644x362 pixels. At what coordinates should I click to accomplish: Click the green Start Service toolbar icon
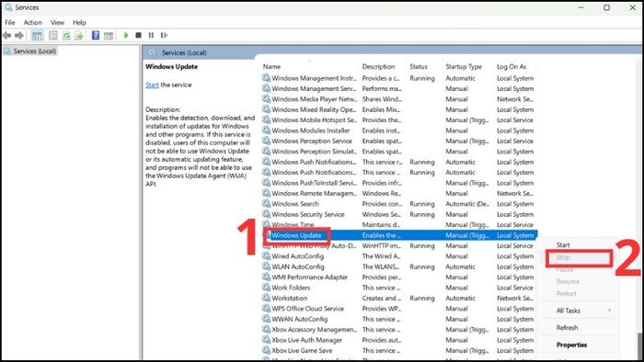click(126, 35)
